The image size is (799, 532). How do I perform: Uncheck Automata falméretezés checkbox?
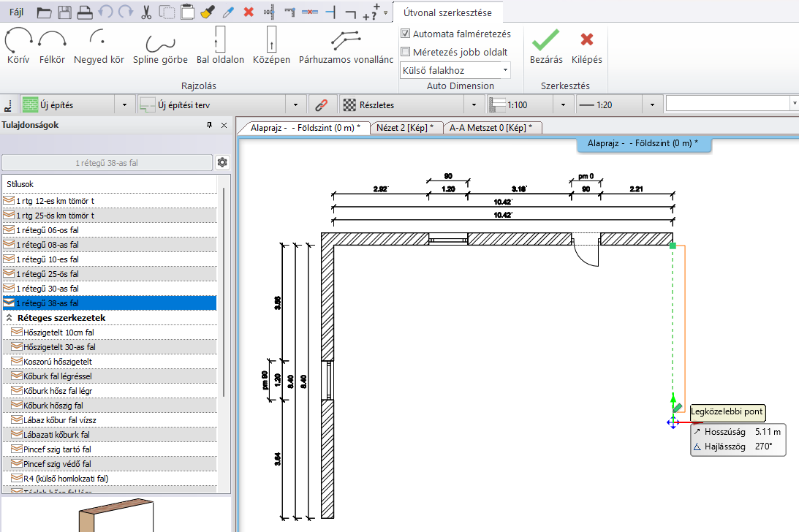[406, 34]
